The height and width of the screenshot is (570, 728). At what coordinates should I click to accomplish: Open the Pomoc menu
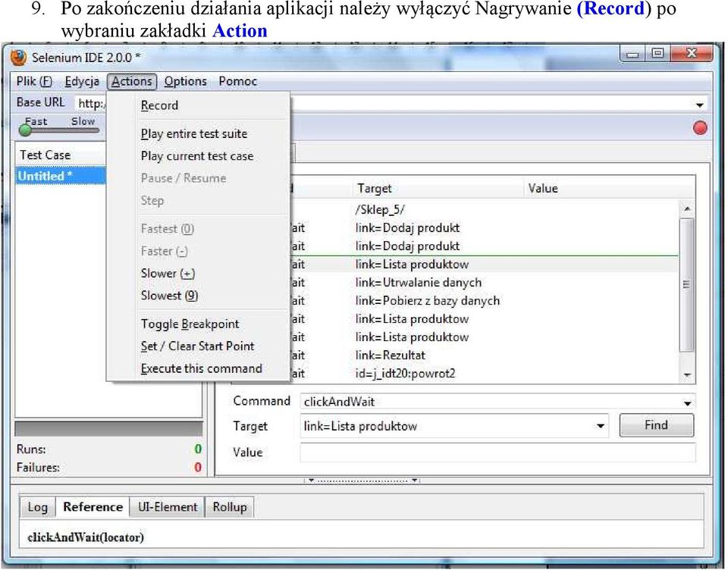click(237, 81)
